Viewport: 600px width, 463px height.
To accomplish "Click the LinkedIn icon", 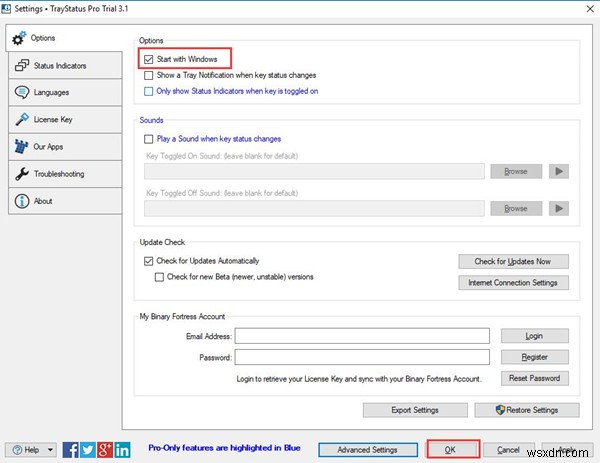I will [122, 450].
